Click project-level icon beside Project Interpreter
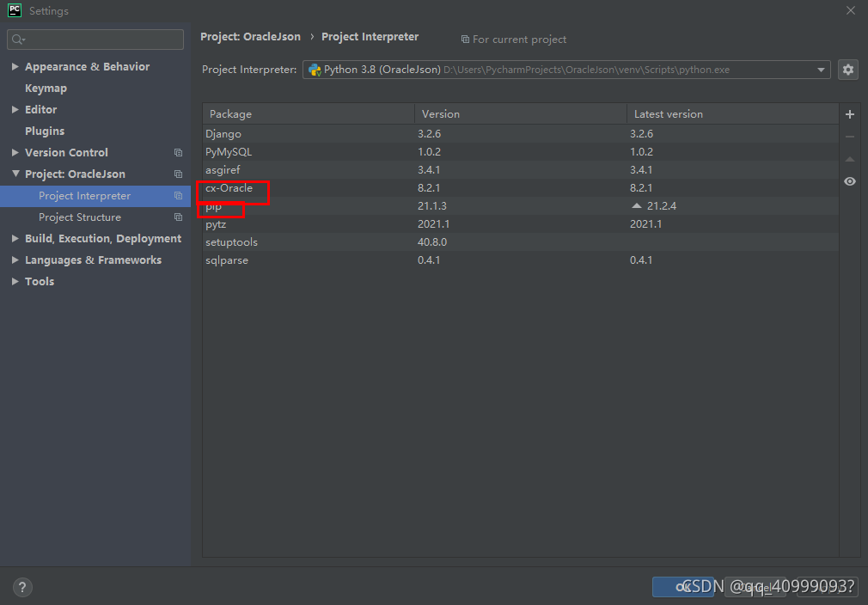The image size is (868, 605). click(x=178, y=196)
